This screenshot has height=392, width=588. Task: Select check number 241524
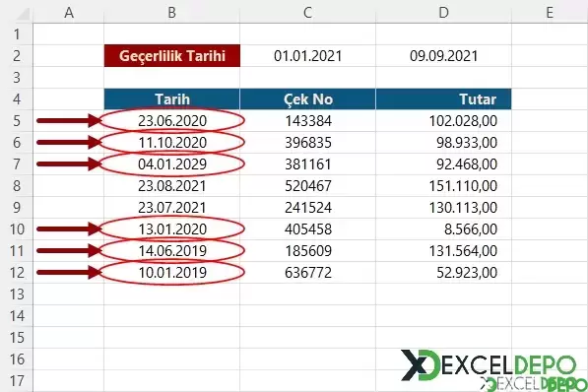(x=308, y=208)
